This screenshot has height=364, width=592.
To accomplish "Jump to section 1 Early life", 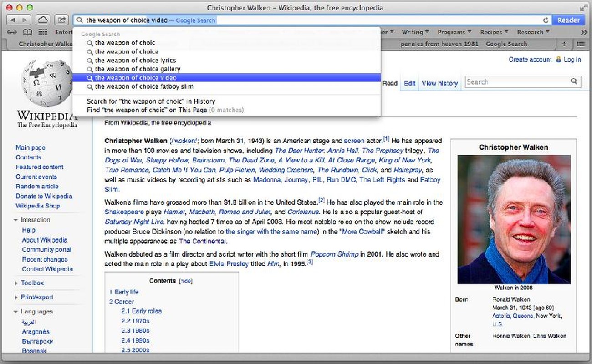I will (124, 292).
